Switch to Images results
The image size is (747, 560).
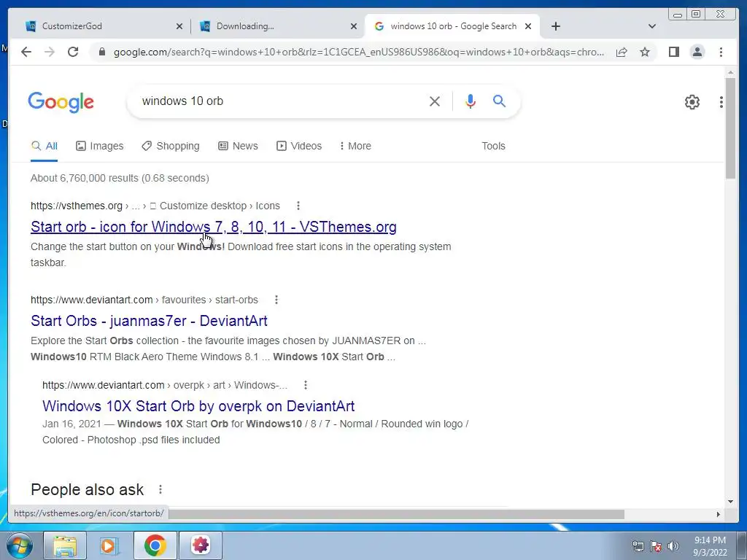pyautogui.click(x=99, y=146)
